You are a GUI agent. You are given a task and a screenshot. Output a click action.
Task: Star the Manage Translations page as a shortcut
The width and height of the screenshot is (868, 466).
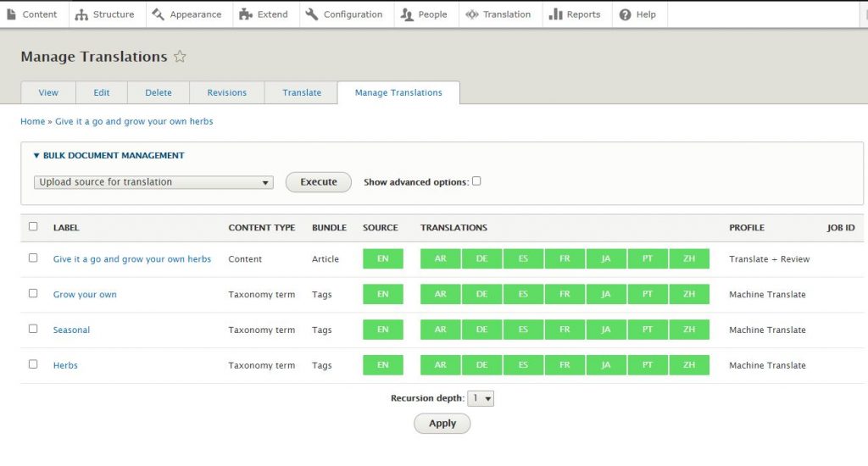[180, 57]
